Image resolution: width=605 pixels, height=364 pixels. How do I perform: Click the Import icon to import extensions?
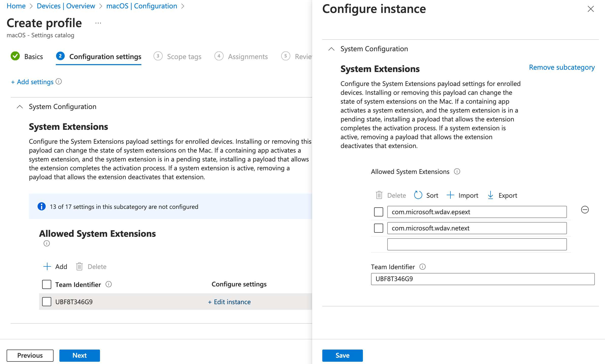coord(451,195)
